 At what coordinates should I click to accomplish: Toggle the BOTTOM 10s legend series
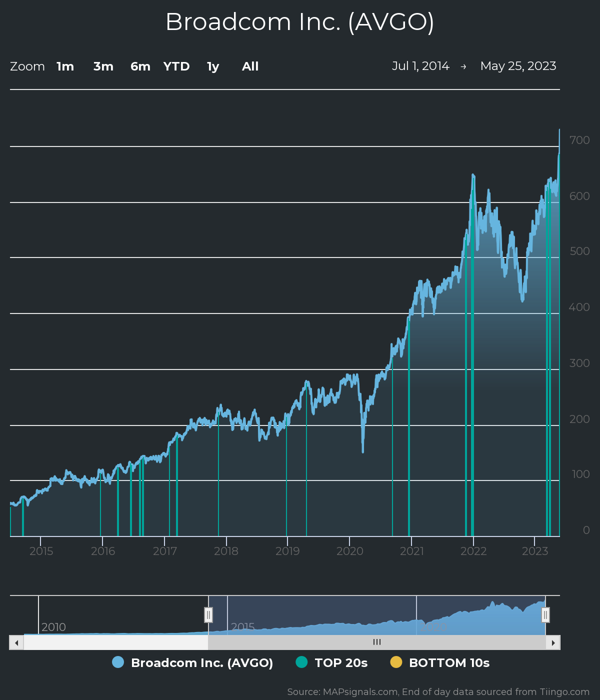pyautogui.click(x=440, y=662)
